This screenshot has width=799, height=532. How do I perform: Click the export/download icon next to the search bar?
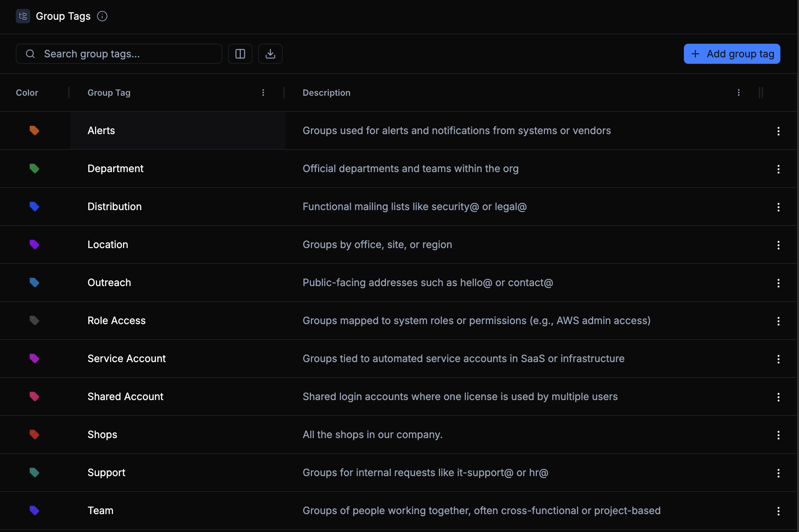(270, 54)
